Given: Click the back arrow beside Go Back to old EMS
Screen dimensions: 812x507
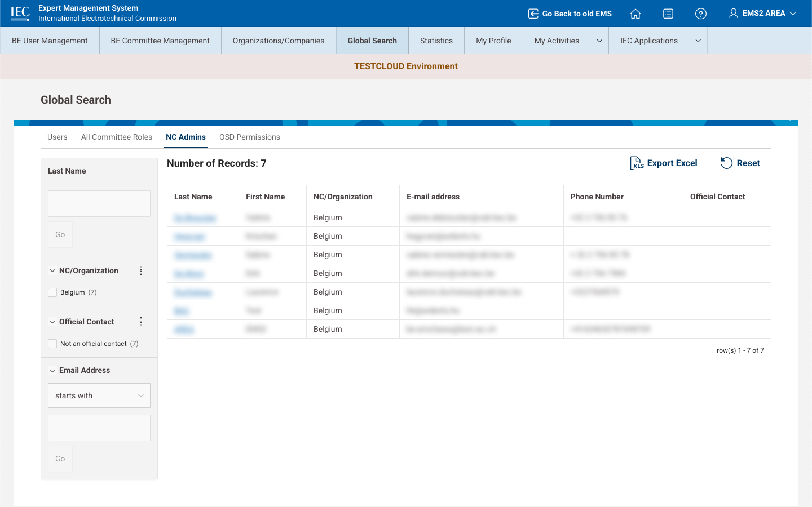Looking at the screenshot, I should coord(533,14).
